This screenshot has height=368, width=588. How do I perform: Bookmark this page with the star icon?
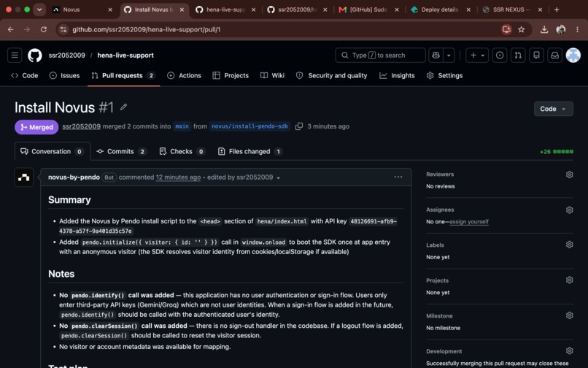click(522, 29)
